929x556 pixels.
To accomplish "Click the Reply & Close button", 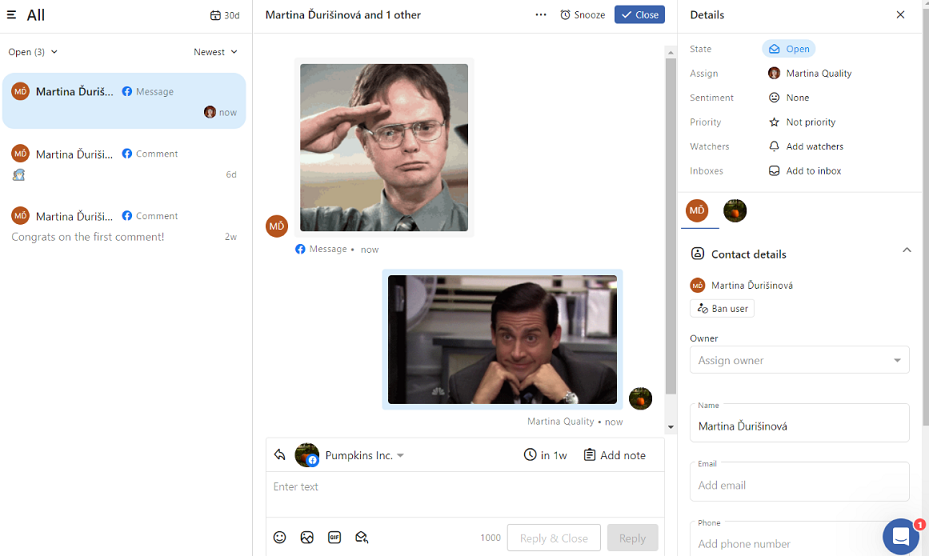I will point(554,538).
